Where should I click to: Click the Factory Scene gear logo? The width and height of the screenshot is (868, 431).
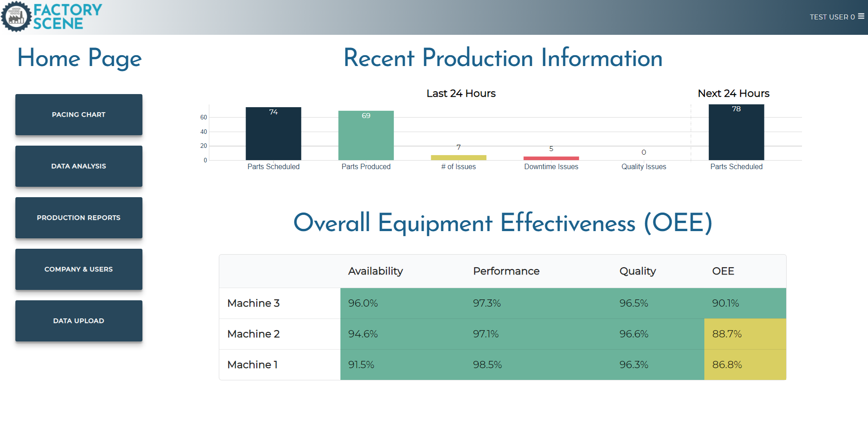16,17
